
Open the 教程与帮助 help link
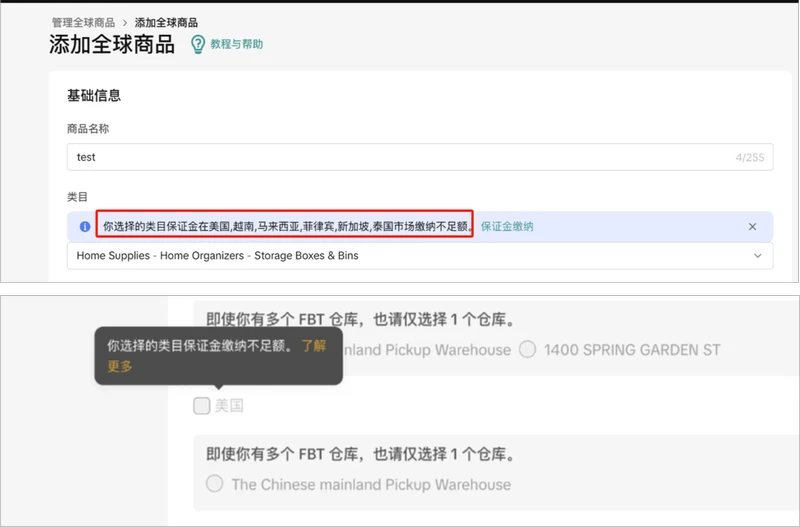tap(236, 45)
